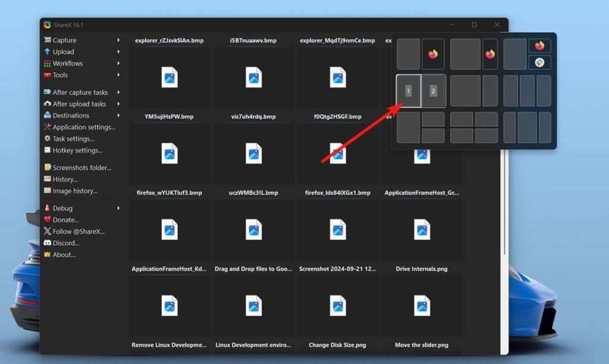
Task: Select the Firefox icon in the snap popup
Action: tap(432, 54)
